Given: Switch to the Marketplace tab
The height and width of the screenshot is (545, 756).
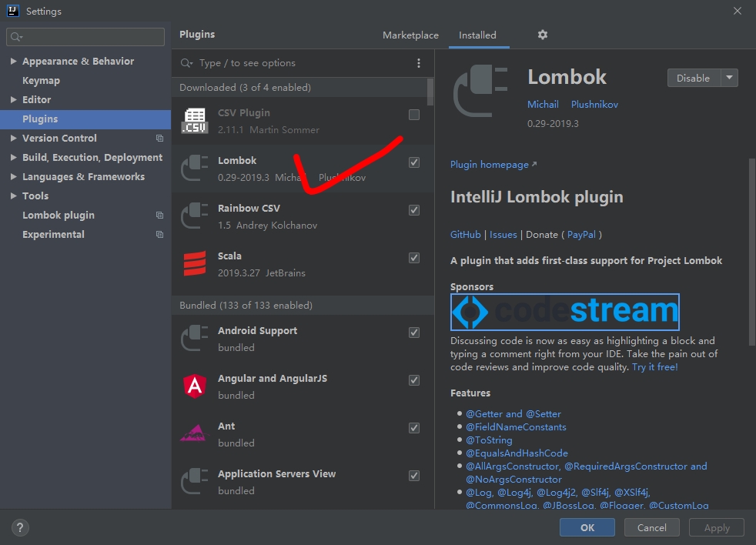Looking at the screenshot, I should [410, 35].
